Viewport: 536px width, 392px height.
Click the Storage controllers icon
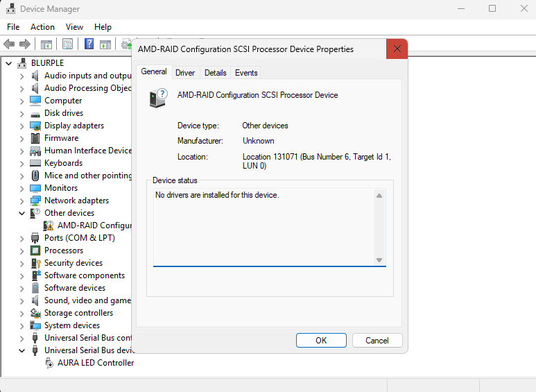35,313
